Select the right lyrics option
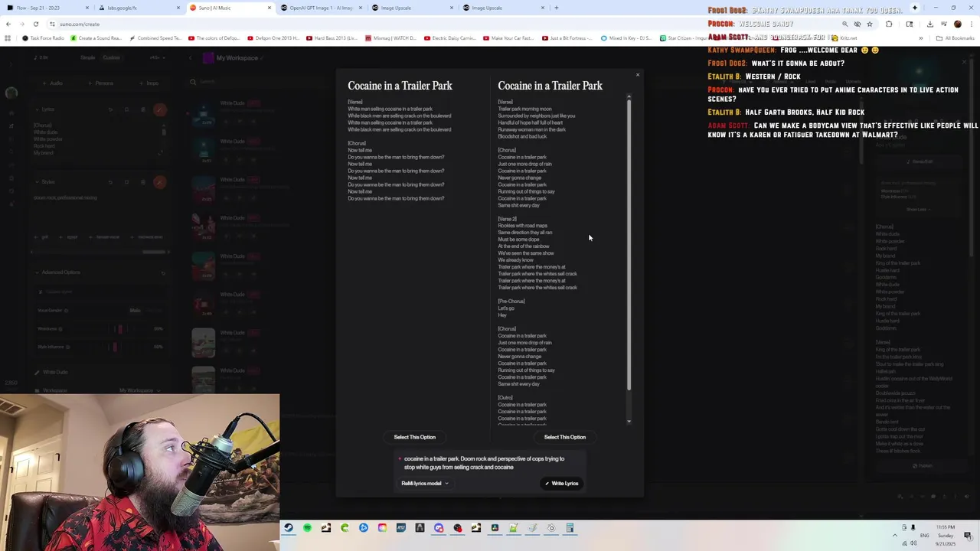The height and width of the screenshot is (551, 980). coord(564,437)
